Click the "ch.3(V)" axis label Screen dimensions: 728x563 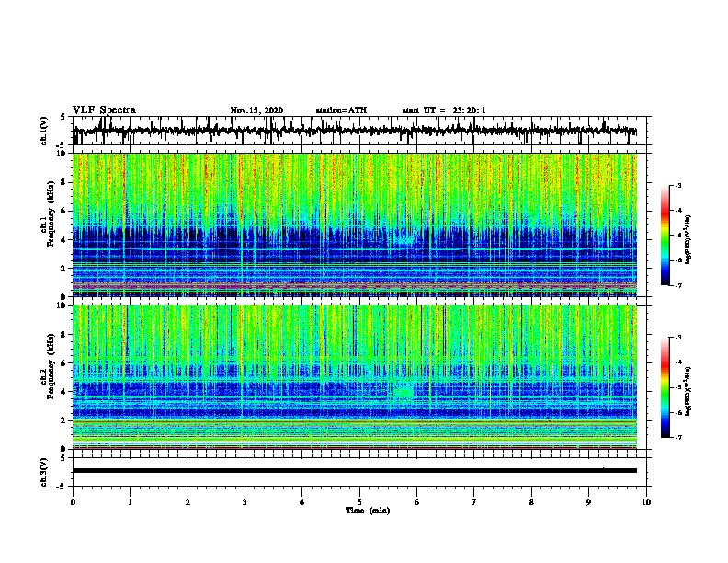point(43,472)
